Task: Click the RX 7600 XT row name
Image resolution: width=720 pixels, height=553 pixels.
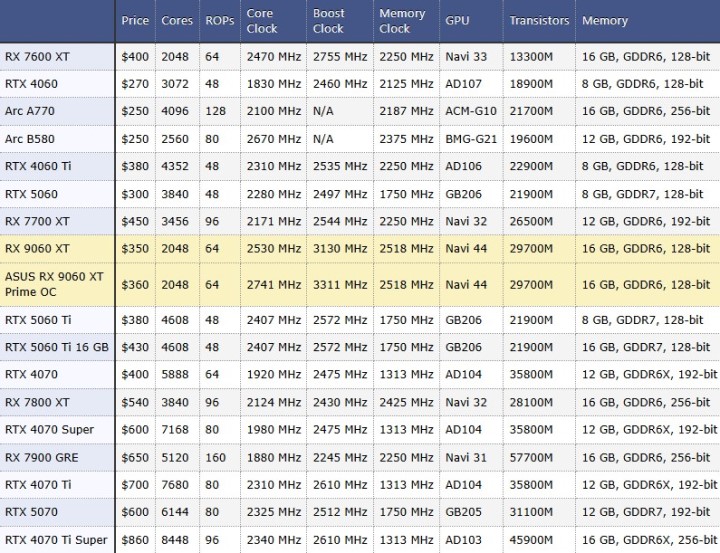Action: tap(37, 56)
